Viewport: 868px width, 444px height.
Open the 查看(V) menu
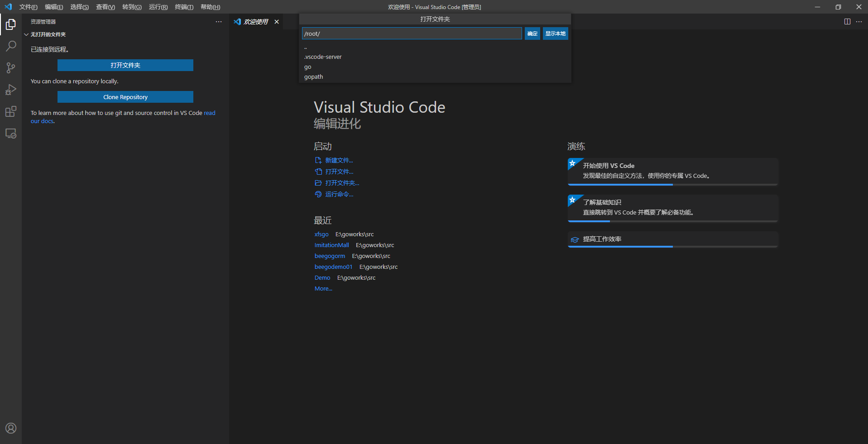coord(106,7)
